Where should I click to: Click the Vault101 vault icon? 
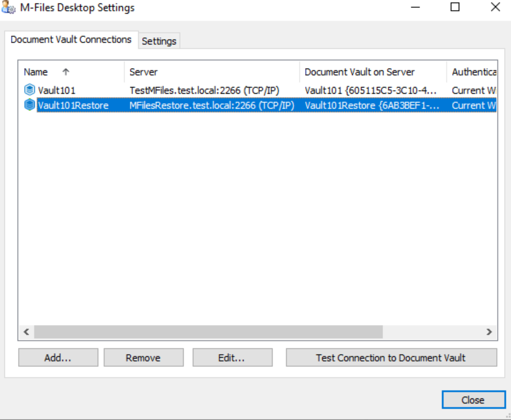(x=29, y=90)
